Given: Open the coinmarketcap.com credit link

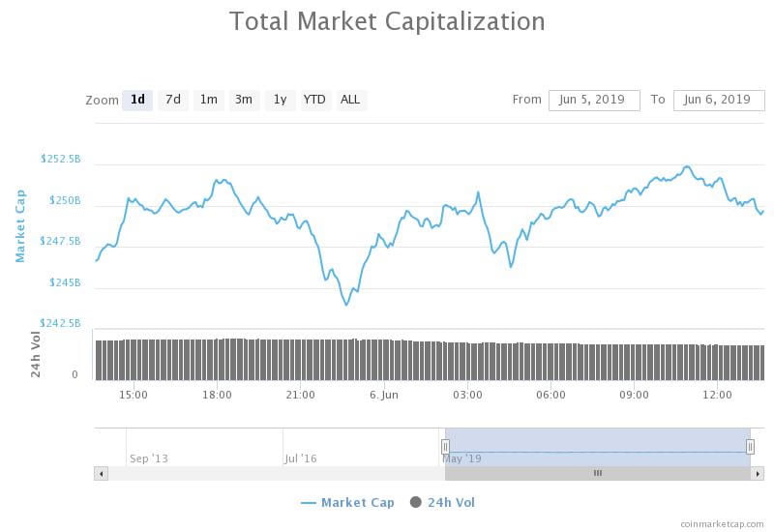Looking at the screenshot, I should (724, 522).
